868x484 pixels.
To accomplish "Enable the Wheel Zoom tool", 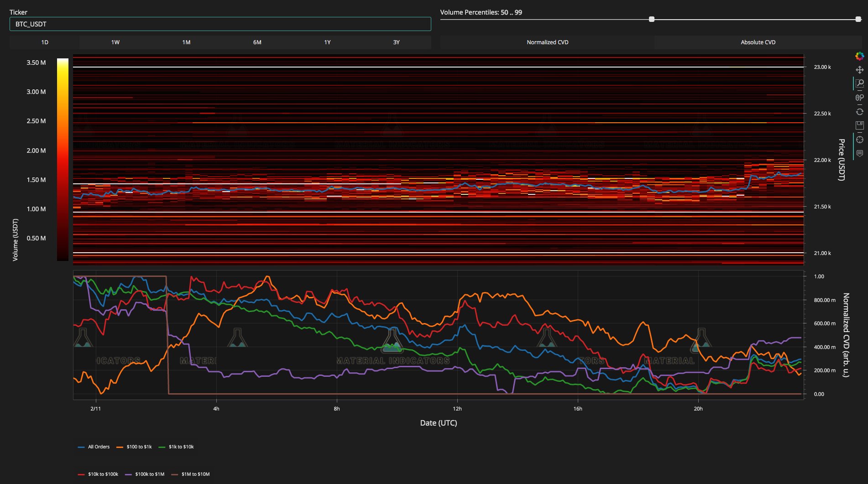I will (859, 98).
